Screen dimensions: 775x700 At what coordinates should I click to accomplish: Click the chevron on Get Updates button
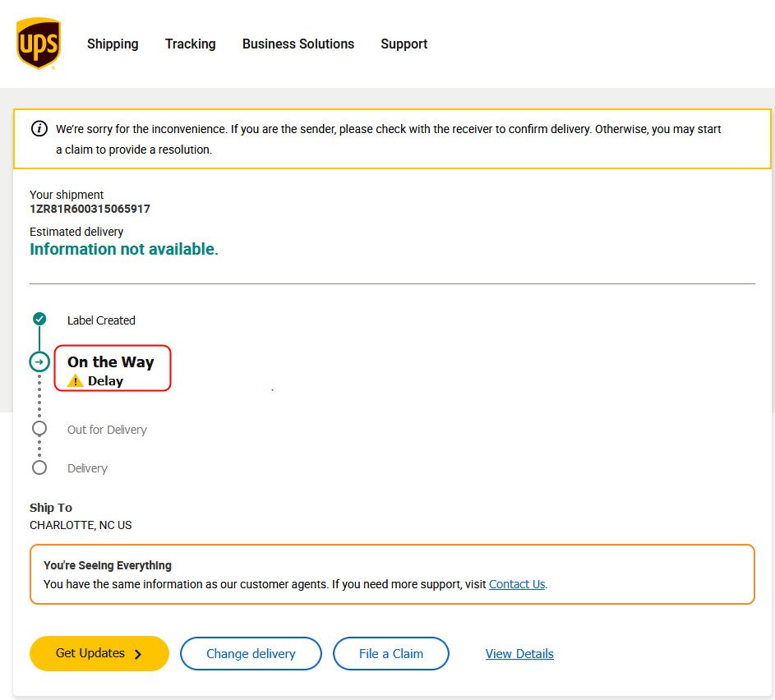click(138, 654)
